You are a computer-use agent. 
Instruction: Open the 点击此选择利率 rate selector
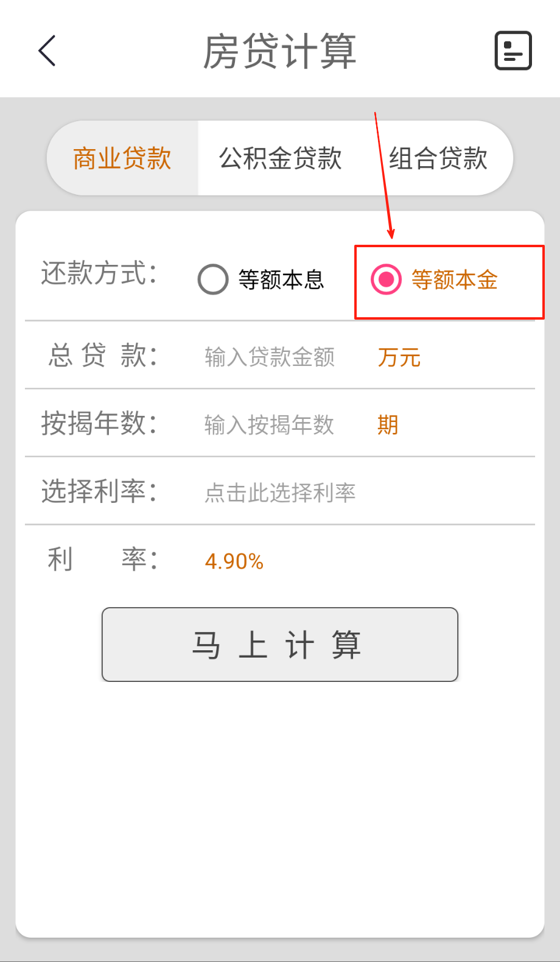[x=280, y=493]
